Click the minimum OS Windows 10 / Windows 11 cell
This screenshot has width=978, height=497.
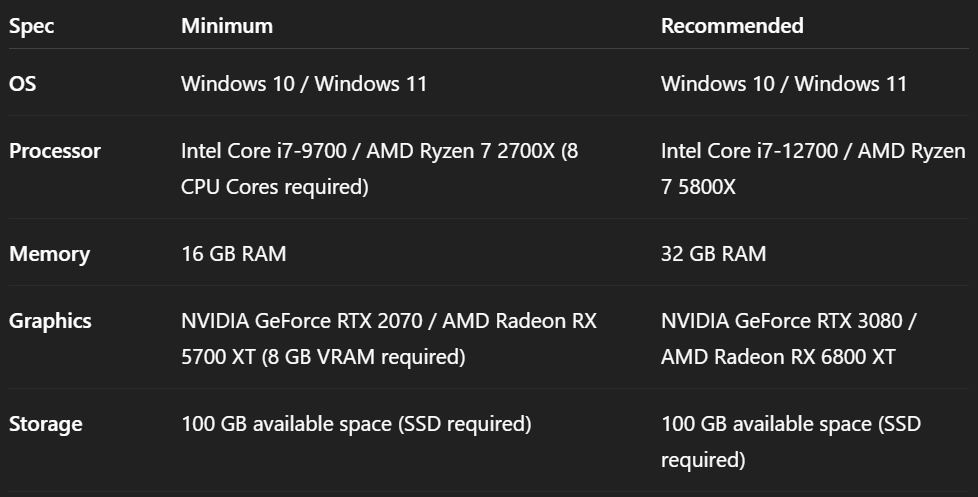(304, 84)
